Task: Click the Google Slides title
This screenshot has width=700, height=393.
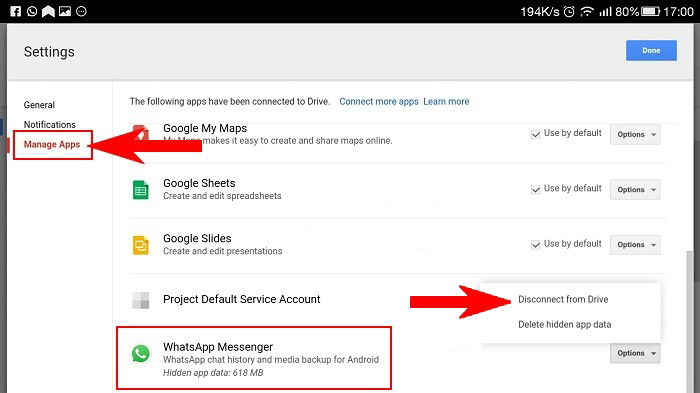Action: coord(197,238)
